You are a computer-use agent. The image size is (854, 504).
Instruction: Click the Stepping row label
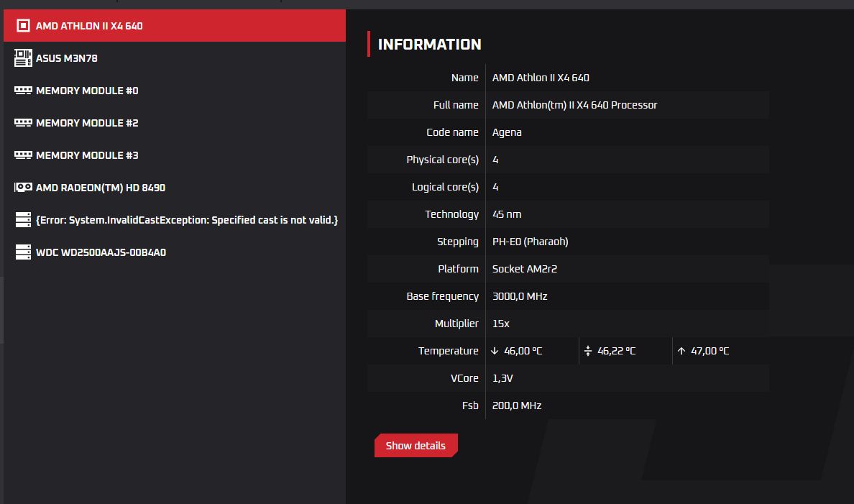[x=457, y=242]
